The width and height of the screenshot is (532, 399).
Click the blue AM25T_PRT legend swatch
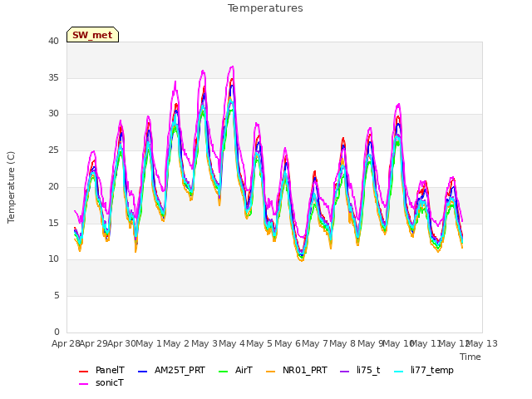point(142,371)
